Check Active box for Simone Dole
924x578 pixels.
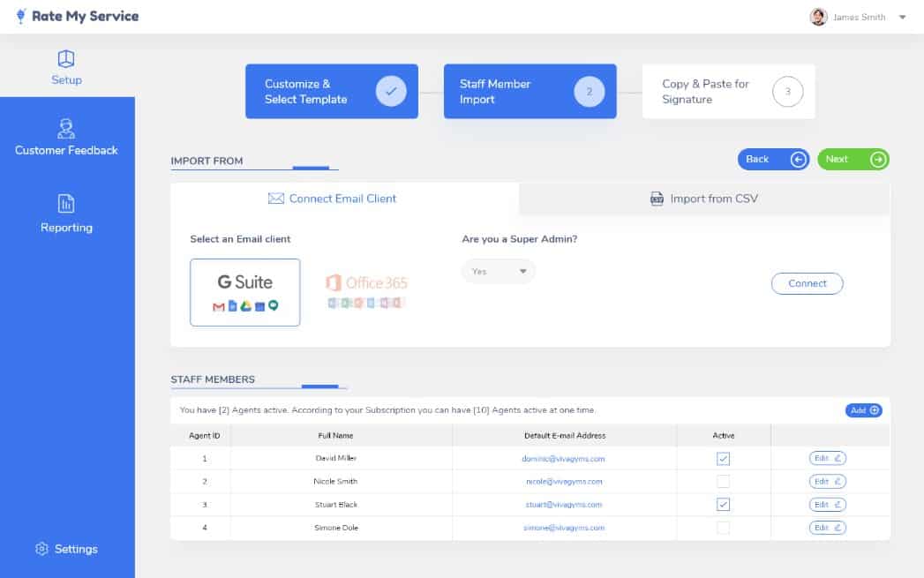(x=724, y=528)
